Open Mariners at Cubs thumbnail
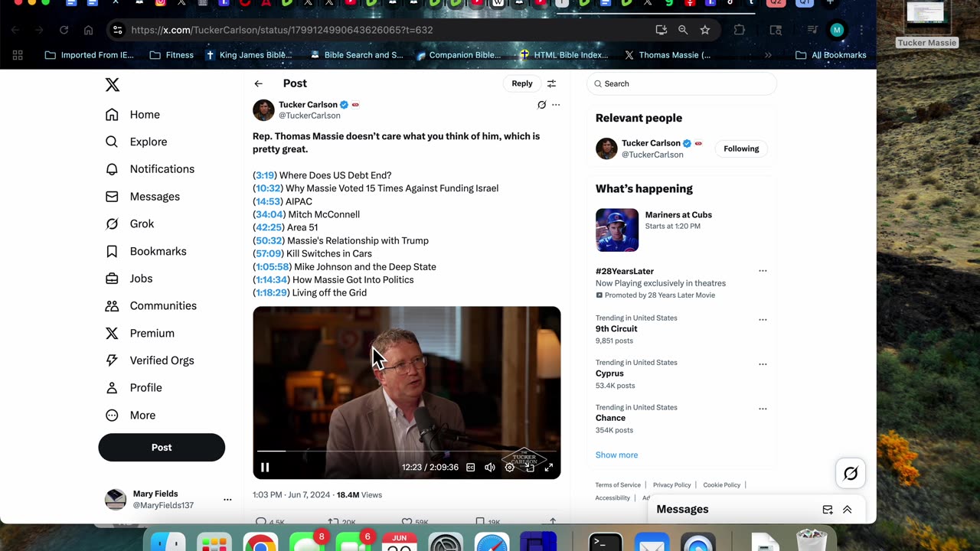The height and width of the screenshot is (551, 980). pyautogui.click(x=617, y=230)
